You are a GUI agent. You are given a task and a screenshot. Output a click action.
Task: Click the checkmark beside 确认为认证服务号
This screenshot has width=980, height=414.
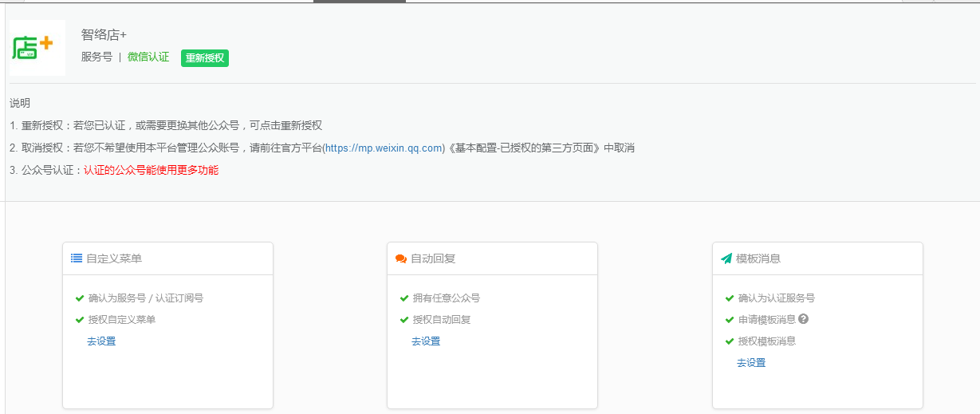pyautogui.click(x=730, y=298)
